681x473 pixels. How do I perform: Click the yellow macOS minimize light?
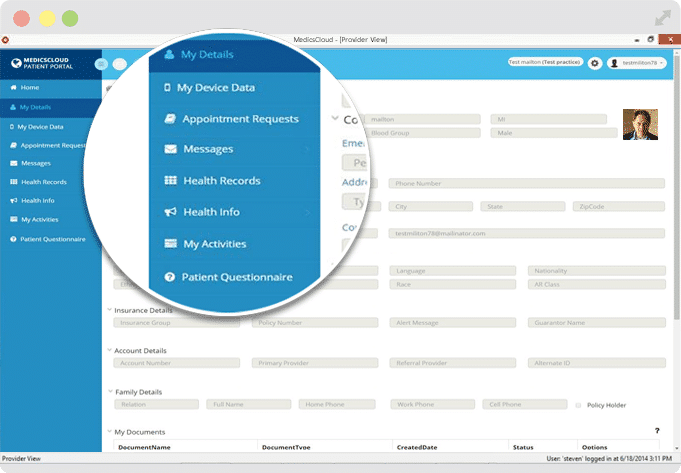pyautogui.click(x=47, y=19)
